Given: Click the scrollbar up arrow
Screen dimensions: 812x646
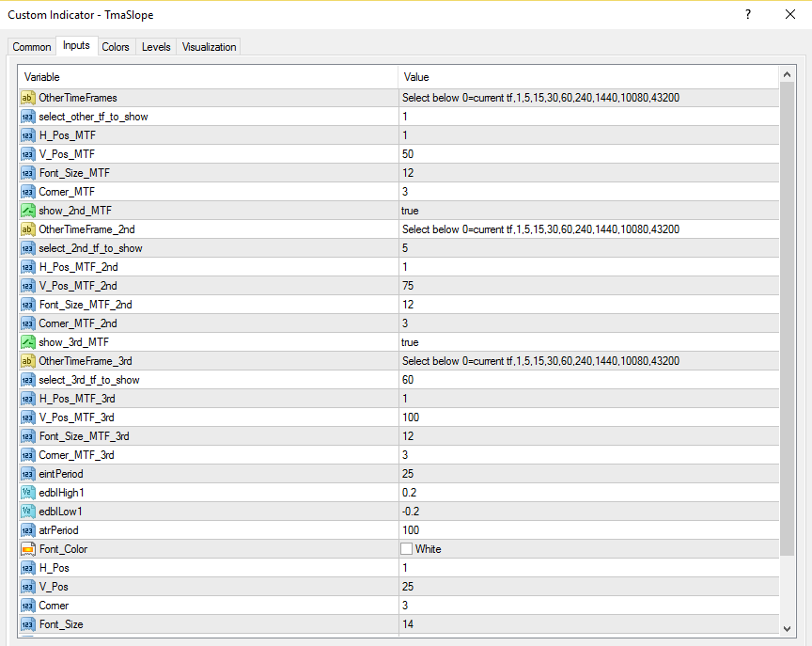Looking at the screenshot, I should tap(788, 75).
